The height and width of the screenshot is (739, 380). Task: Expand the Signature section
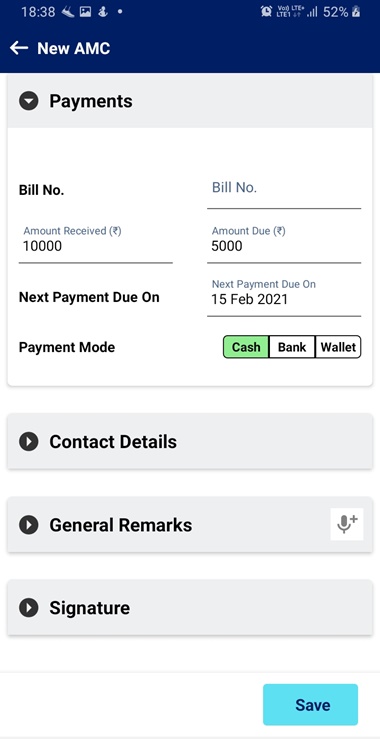(190, 608)
